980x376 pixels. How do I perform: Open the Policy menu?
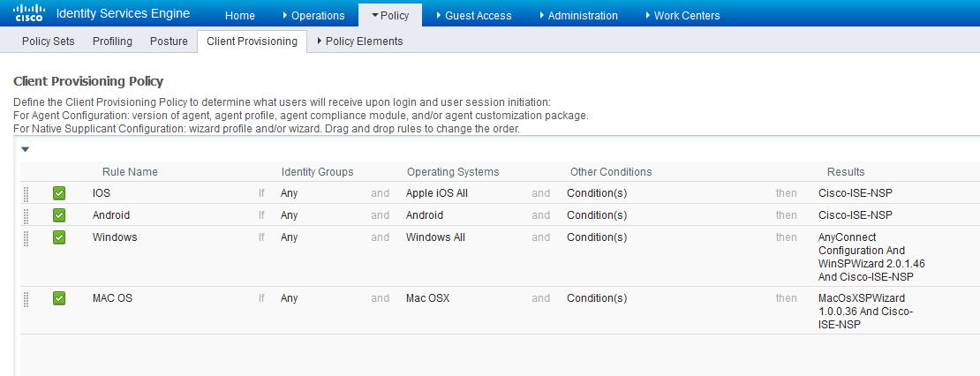[390, 16]
